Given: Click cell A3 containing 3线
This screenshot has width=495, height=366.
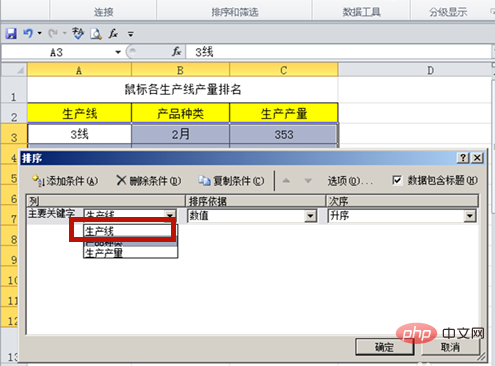Looking at the screenshot, I should pos(79,134).
